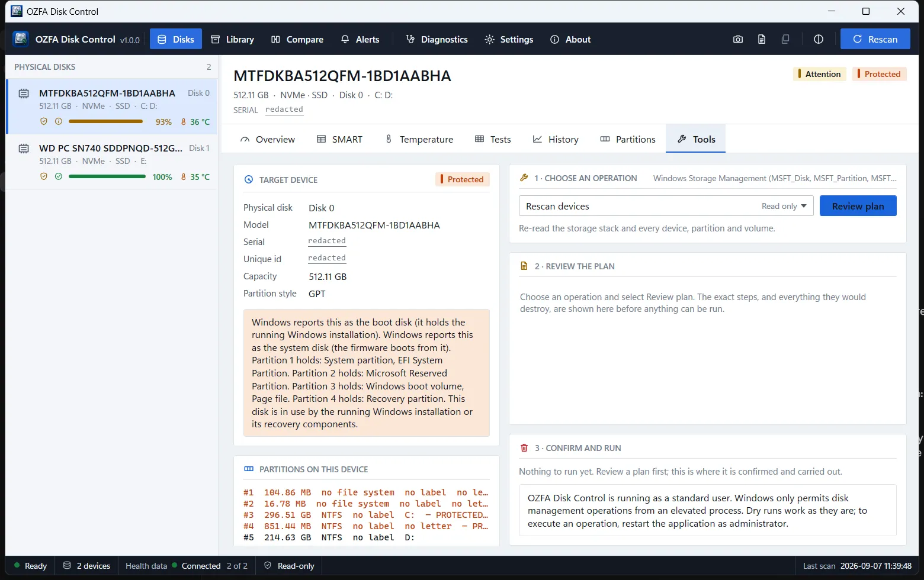The width and height of the screenshot is (924, 580).
Task: Click the Rescan button
Action: pos(875,39)
